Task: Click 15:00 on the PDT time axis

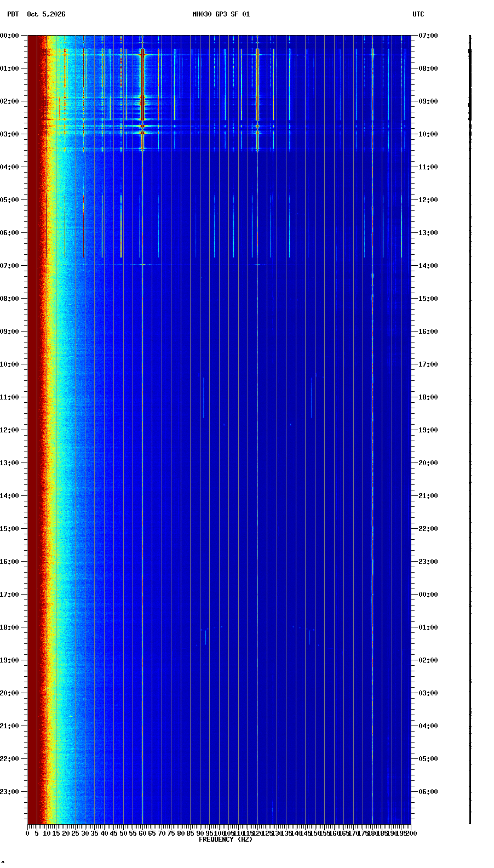Action: pos(9,529)
